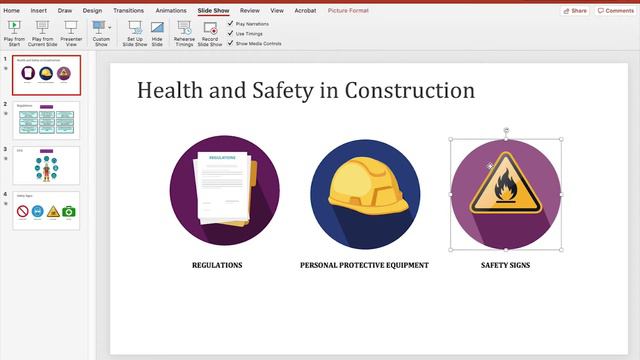The image size is (640, 360).
Task: Click the Share button
Action: click(575, 11)
